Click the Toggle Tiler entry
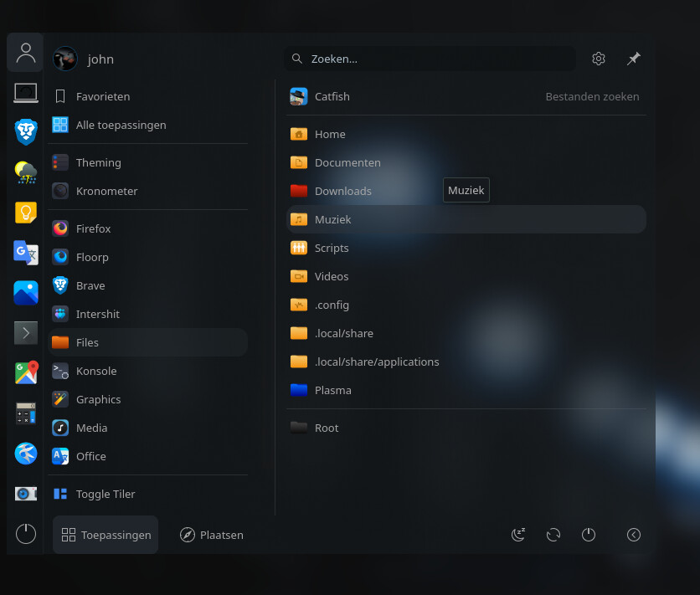This screenshot has height=595, width=700. click(147, 494)
